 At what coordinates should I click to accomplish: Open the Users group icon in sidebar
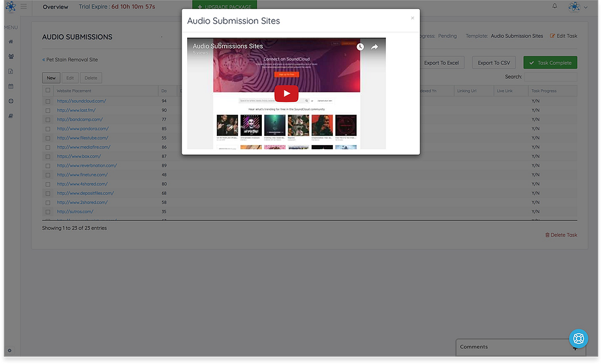pos(11,56)
